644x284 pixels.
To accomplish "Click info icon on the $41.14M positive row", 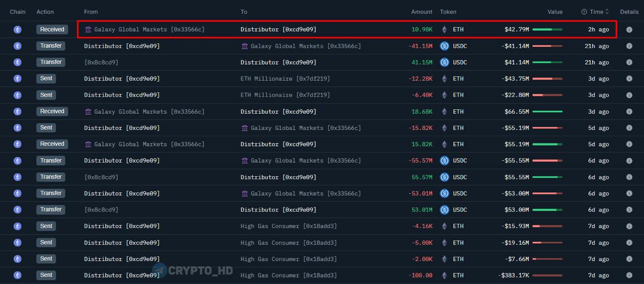I will [x=629, y=62].
